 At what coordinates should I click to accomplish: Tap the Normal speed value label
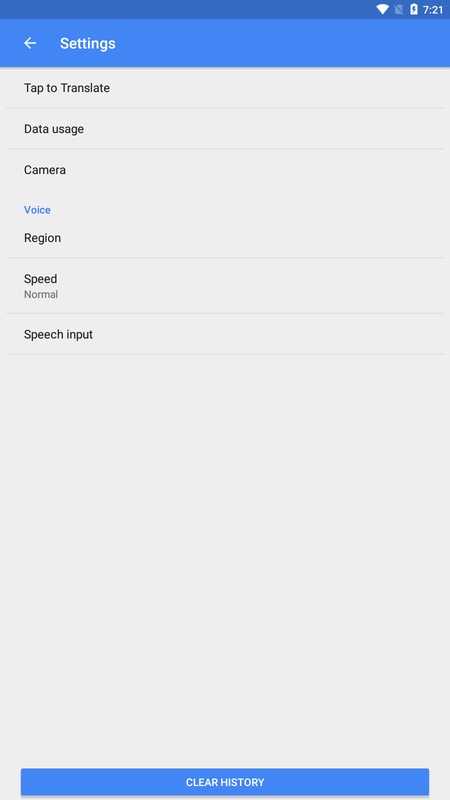pos(41,294)
